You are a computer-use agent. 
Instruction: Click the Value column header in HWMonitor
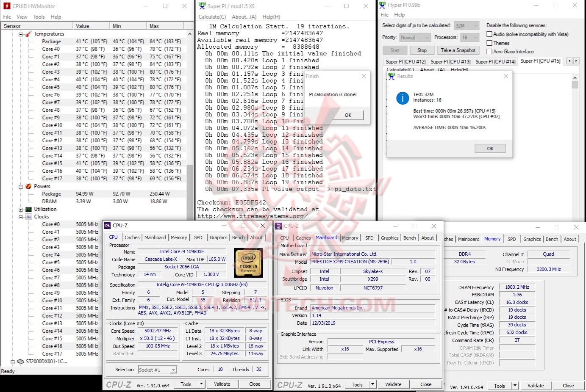pos(91,26)
